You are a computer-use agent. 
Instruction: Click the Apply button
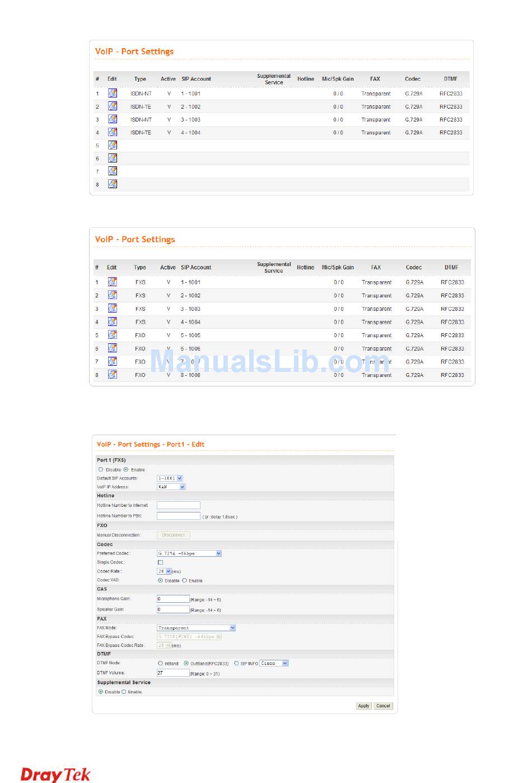pyautogui.click(x=363, y=706)
